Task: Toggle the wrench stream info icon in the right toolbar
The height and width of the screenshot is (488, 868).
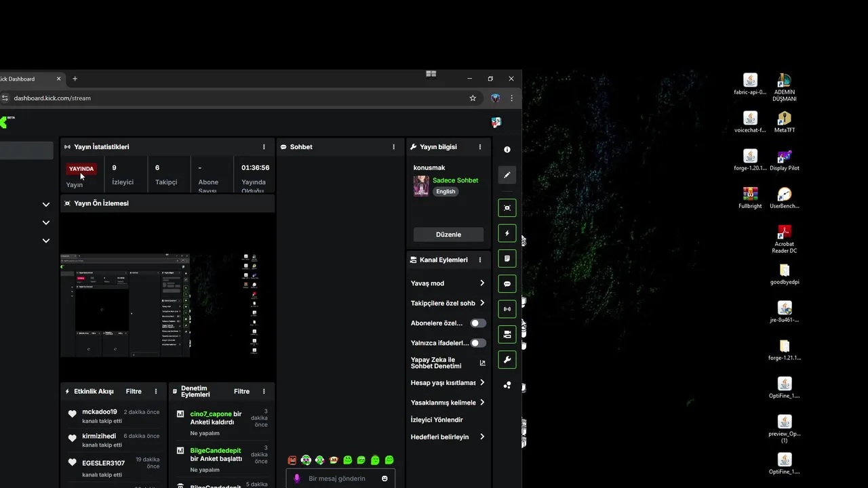Action: click(x=507, y=360)
